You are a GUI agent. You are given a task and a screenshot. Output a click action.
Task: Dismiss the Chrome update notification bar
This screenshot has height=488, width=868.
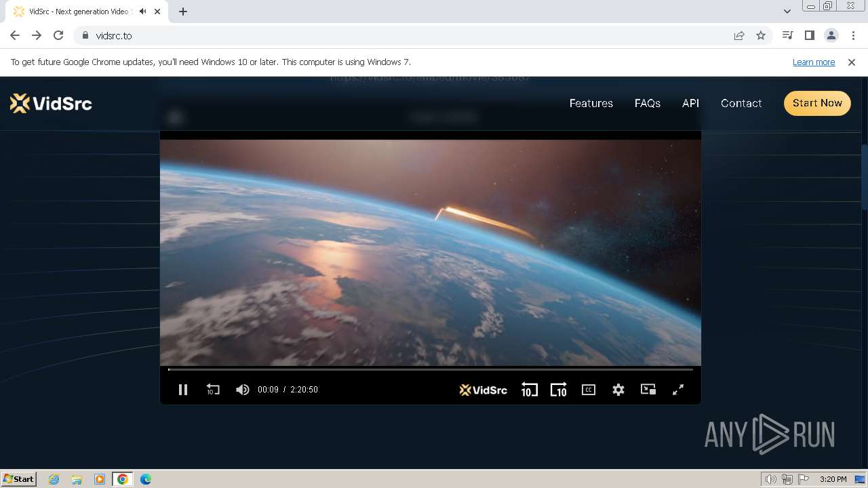852,62
